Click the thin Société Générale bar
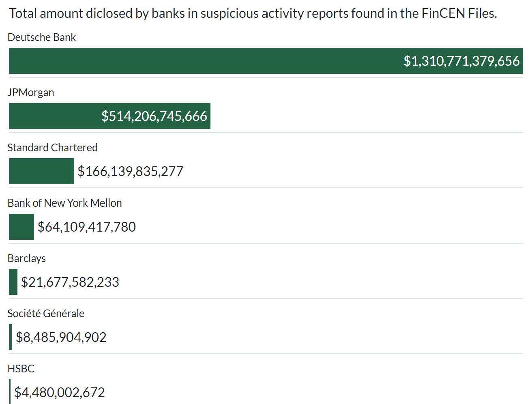The image size is (532, 404). 11,337
